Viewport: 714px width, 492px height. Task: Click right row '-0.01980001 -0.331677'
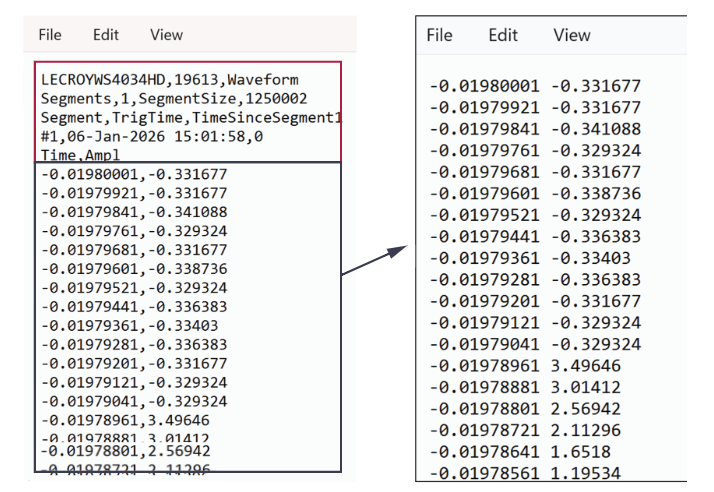pos(535,86)
